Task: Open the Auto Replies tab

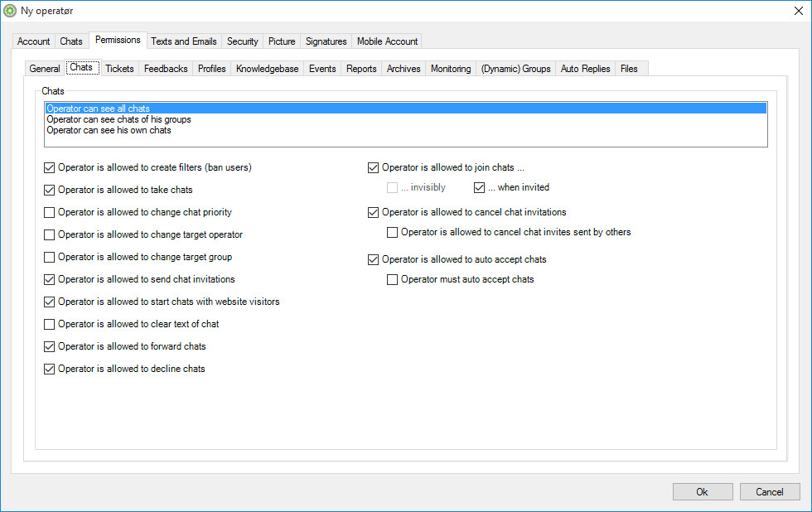Action: (x=585, y=68)
